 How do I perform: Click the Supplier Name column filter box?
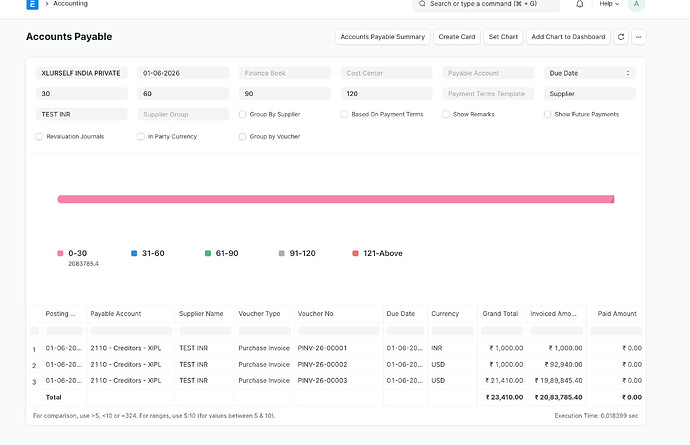[x=205, y=331]
